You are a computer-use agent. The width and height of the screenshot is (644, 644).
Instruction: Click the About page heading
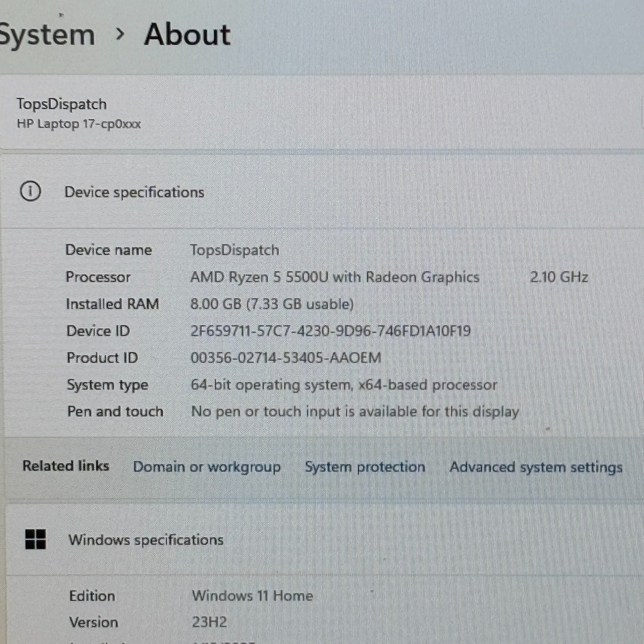(x=187, y=34)
